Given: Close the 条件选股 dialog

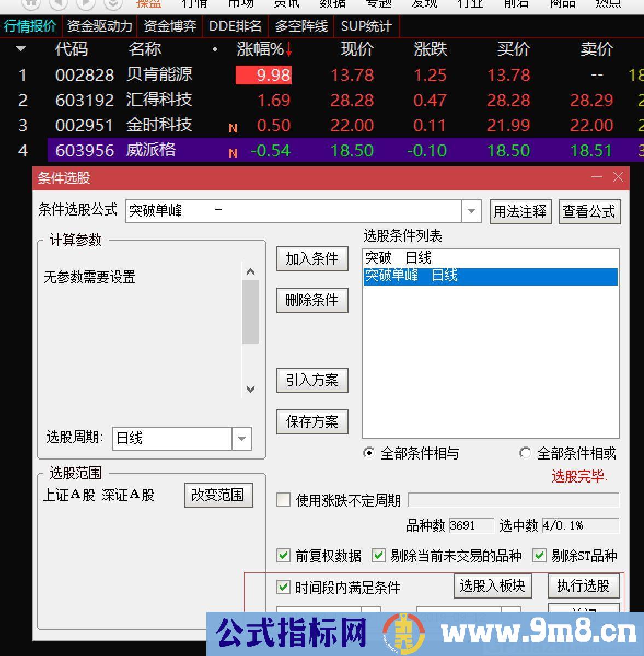Looking at the screenshot, I should (618, 177).
